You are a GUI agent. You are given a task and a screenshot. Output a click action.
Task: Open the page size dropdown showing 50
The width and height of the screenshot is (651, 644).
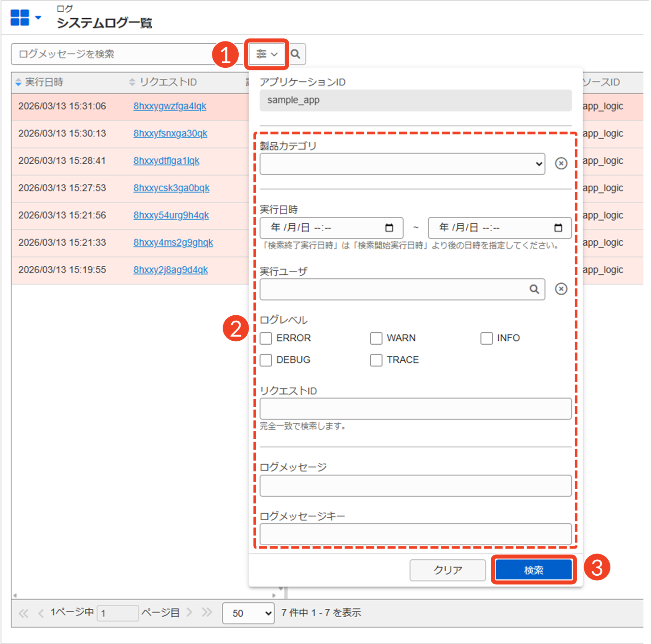[248, 613]
